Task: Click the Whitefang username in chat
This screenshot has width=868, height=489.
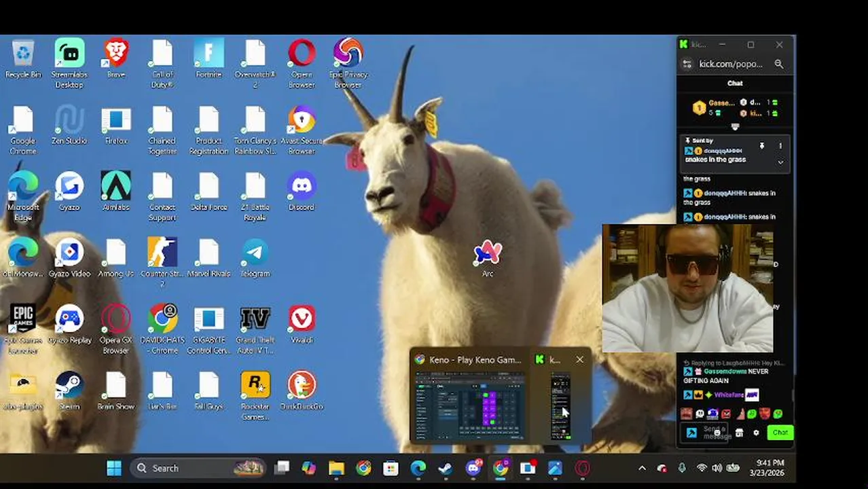Action: tap(729, 395)
